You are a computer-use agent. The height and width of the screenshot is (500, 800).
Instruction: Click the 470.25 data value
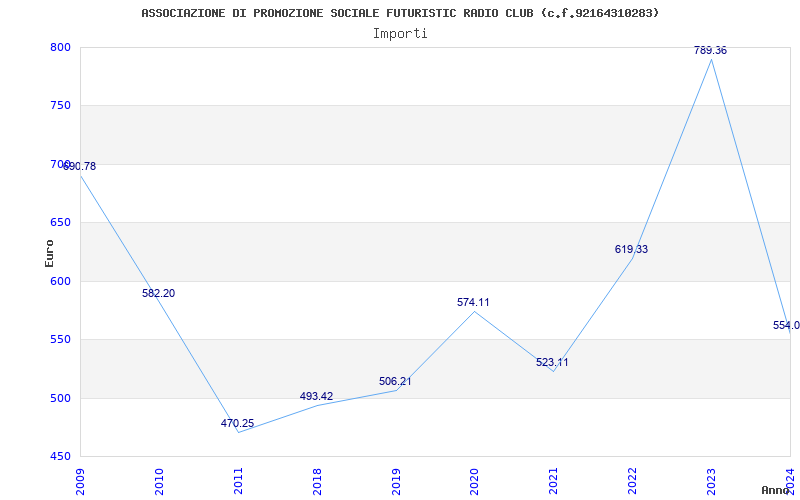click(x=237, y=423)
